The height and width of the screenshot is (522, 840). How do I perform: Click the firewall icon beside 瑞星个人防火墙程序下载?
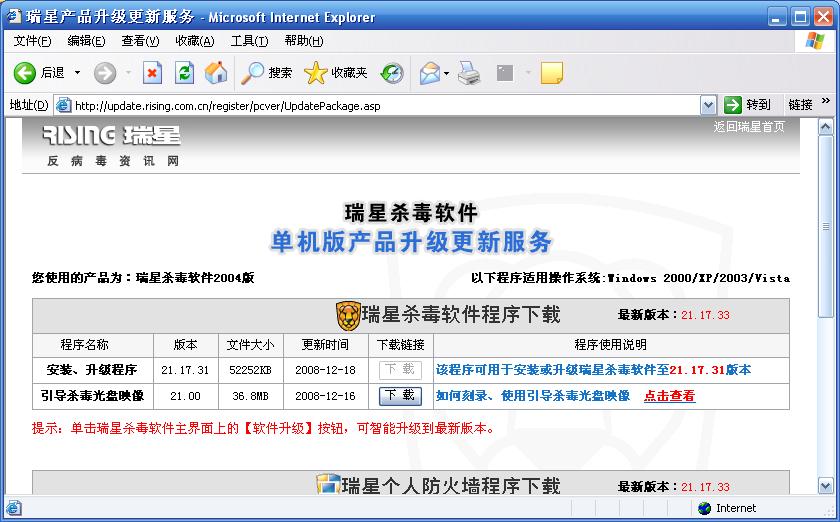[x=328, y=484]
